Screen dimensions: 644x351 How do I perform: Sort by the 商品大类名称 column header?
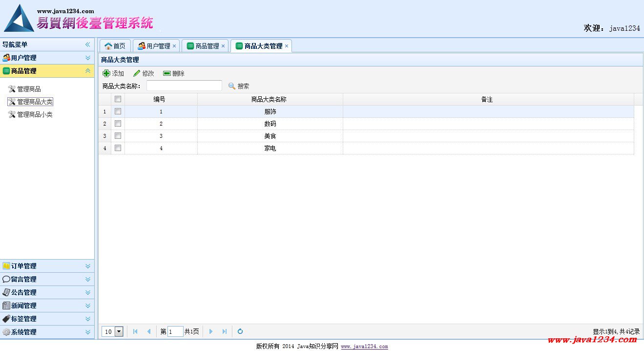coord(270,99)
